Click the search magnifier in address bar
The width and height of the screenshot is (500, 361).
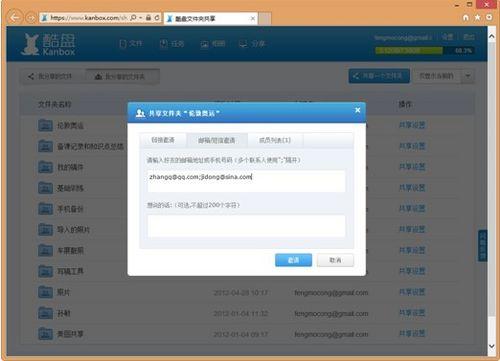(133, 18)
